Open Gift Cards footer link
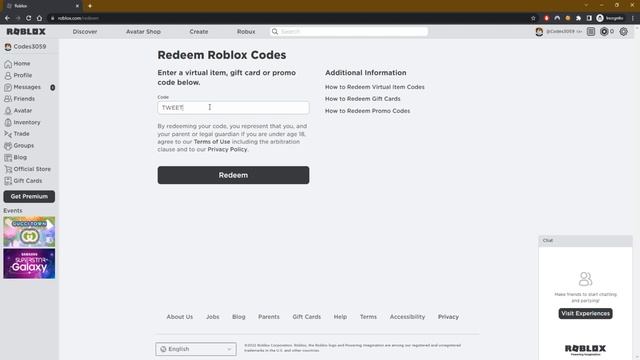 307,317
